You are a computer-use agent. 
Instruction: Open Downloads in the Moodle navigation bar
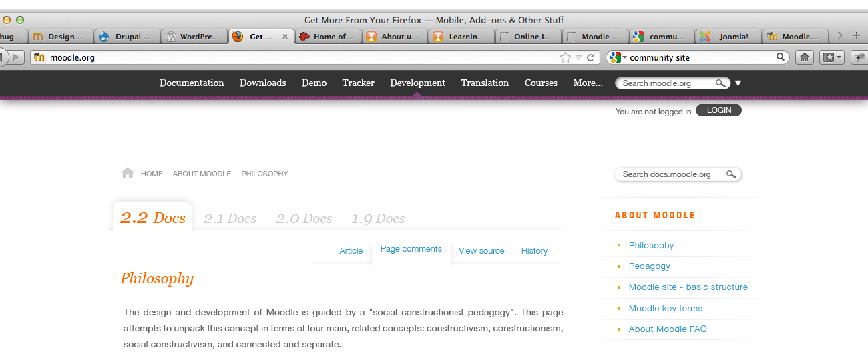point(263,83)
